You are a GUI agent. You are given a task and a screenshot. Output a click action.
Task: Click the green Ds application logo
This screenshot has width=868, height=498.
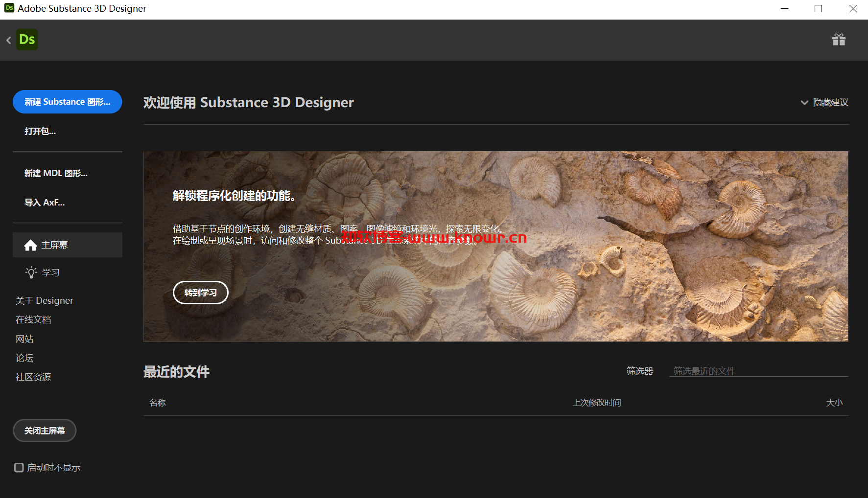tap(27, 40)
